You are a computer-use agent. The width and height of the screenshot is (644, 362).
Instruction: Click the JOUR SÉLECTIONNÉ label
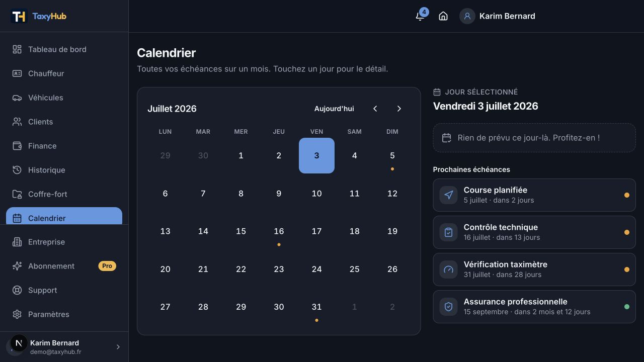click(481, 92)
